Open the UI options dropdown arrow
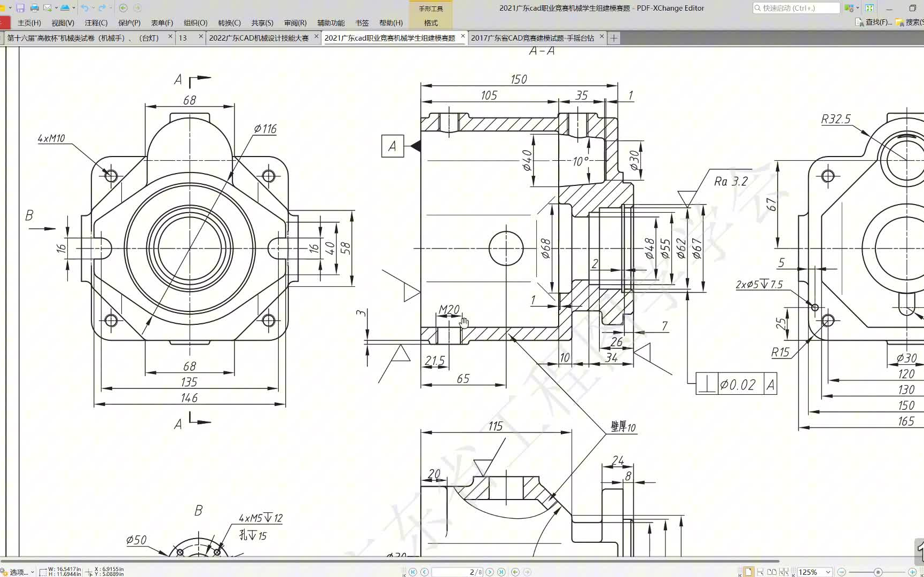Image resolution: width=924 pixels, height=577 pixels. click(858, 8)
